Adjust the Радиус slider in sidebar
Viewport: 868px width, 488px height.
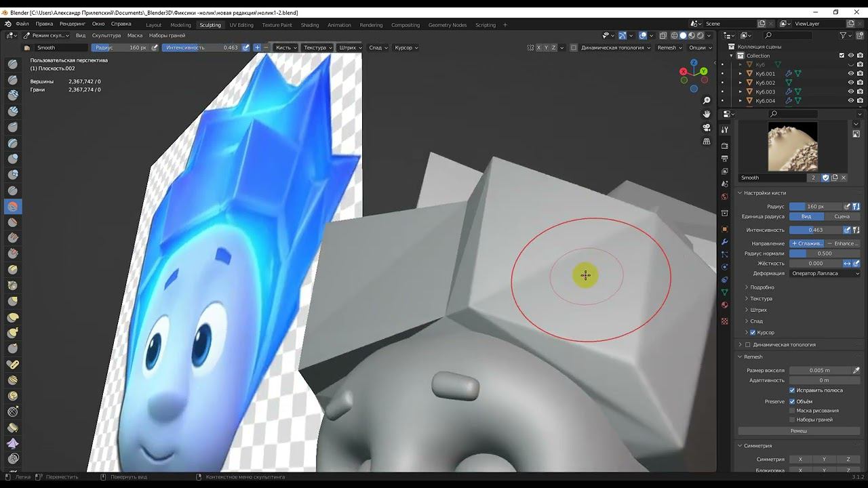coord(816,207)
